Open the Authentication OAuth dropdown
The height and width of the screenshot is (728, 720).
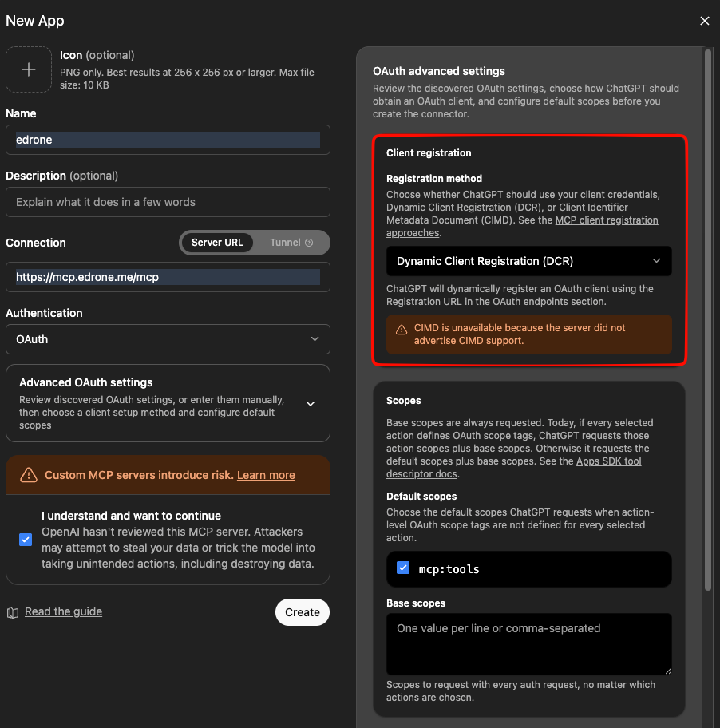coord(168,339)
